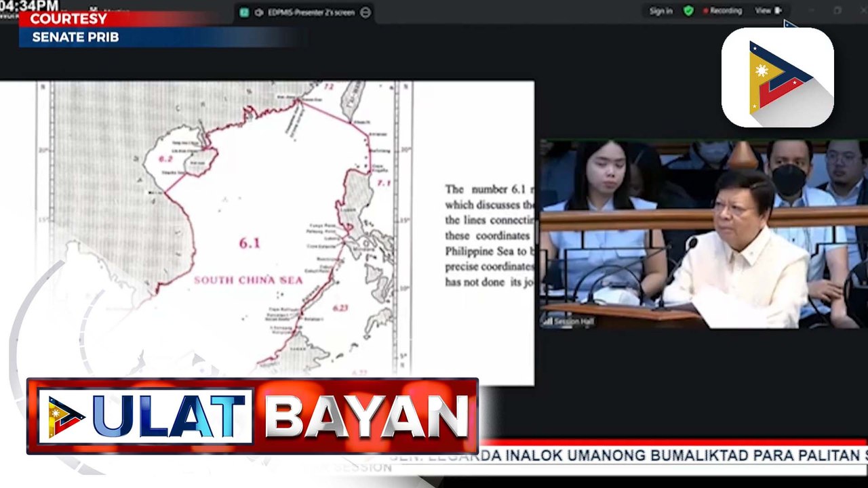Image resolution: width=868 pixels, height=488 pixels.
Task: Select the Session Hall participant video
Action: 704,235
